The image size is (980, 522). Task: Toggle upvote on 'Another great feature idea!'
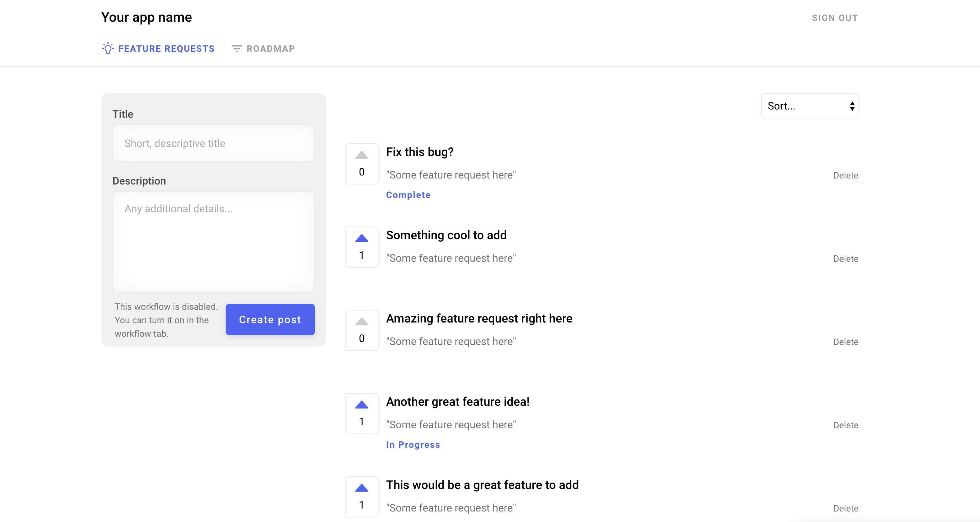click(361, 405)
